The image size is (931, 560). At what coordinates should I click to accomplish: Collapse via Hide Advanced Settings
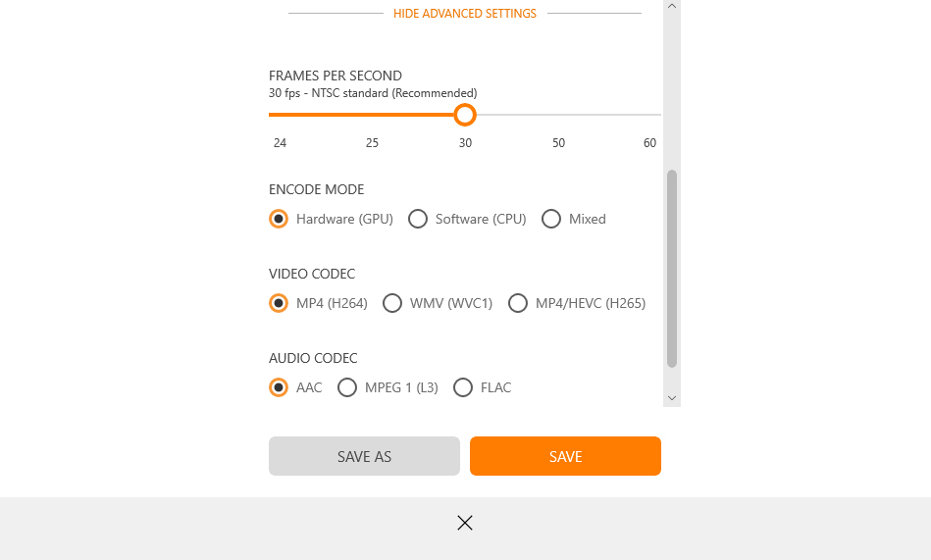click(x=465, y=13)
